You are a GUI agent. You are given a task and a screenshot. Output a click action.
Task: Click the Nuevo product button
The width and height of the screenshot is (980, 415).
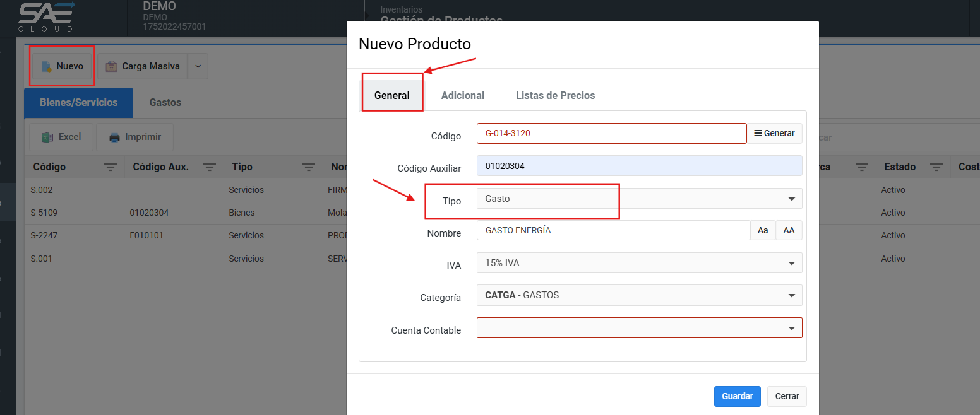(x=63, y=66)
